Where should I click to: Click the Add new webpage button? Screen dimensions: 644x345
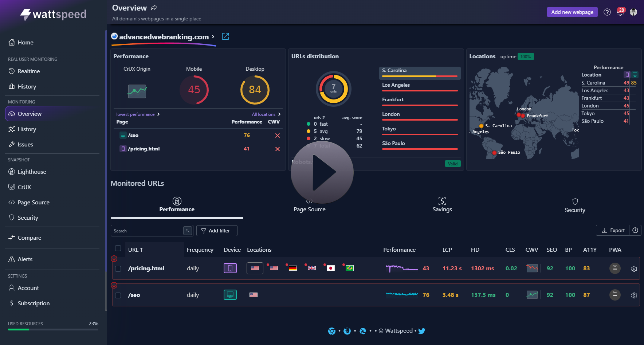pyautogui.click(x=572, y=12)
